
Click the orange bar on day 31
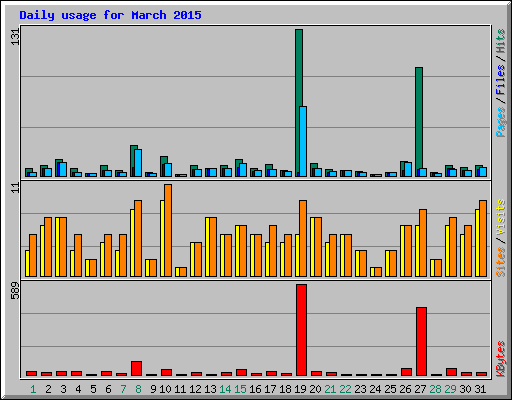click(x=483, y=238)
